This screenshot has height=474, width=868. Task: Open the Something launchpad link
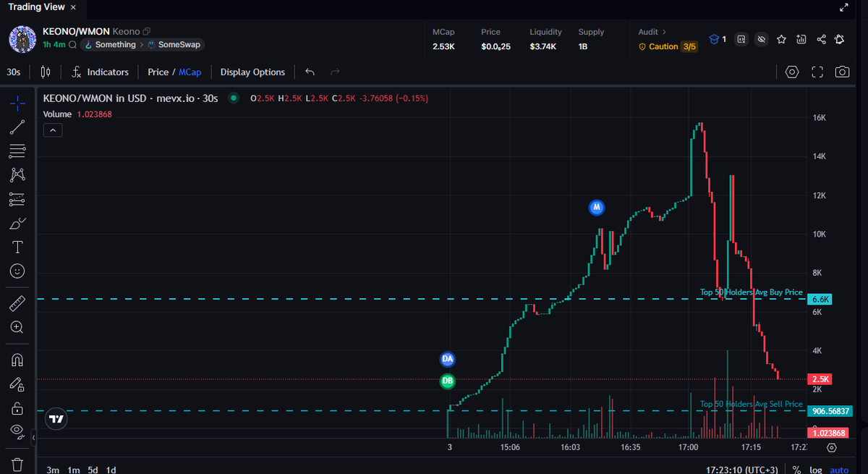(109, 45)
